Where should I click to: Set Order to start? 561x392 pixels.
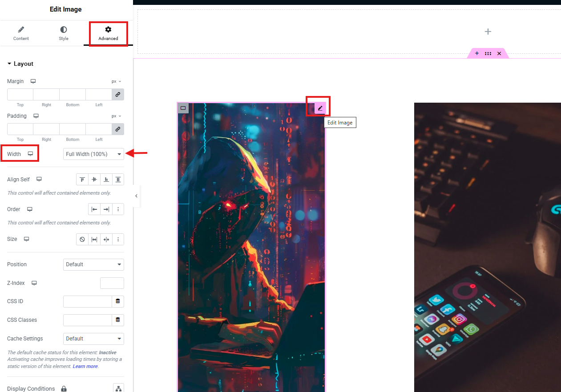coord(94,209)
